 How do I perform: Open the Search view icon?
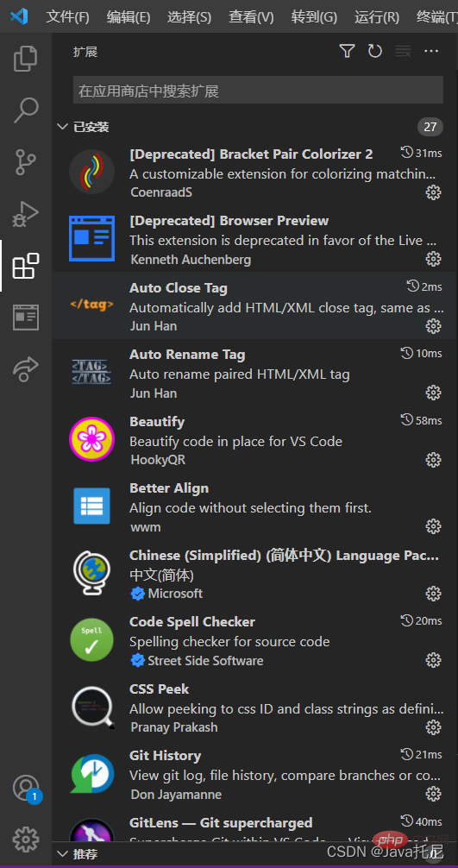tap(26, 110)
